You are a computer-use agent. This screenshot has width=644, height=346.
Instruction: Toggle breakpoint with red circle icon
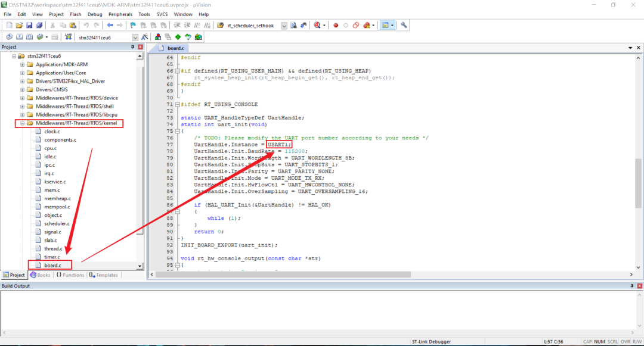[x=336, y=26]
